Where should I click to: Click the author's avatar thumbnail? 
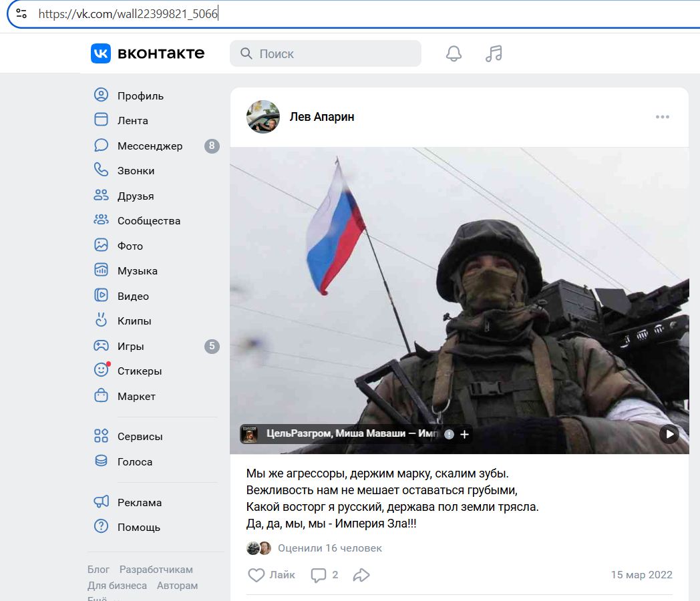point(263,117)
